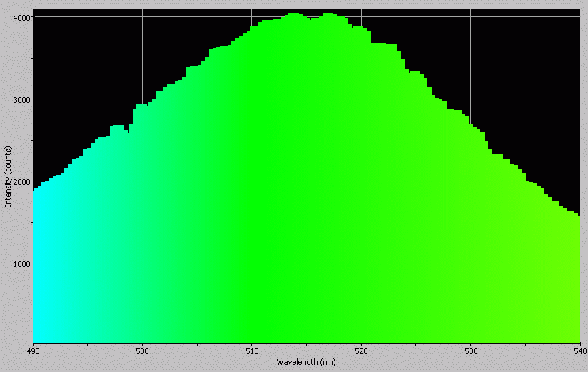Click the 490 wavelength axis label

pyautogui.click(x=33, y=351)
